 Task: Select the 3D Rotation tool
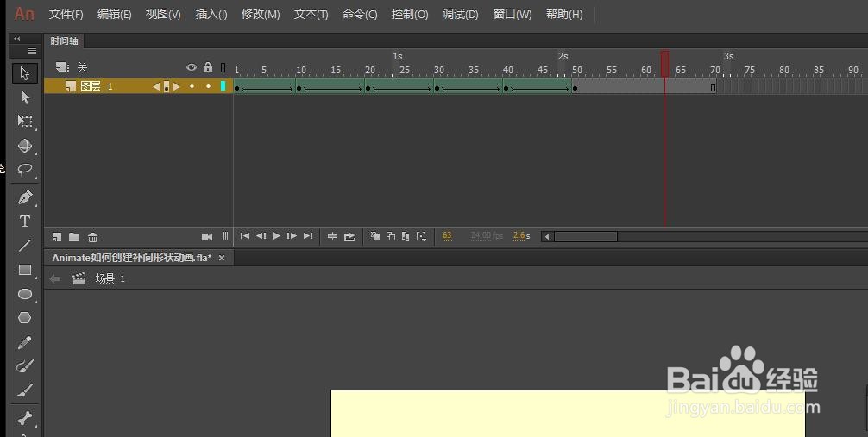click(x=25, y=146)
